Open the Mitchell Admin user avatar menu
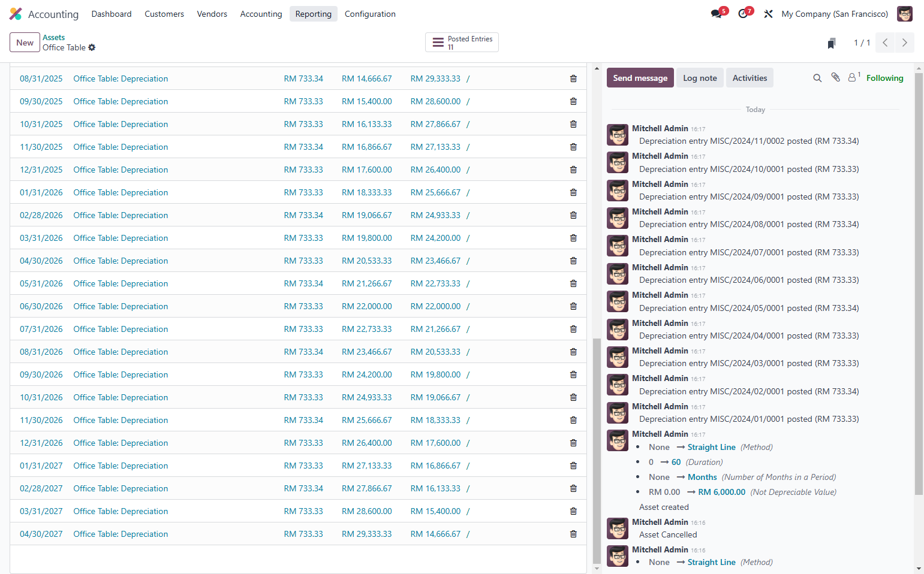This screenshot has height=574, width=924. (x=904, y=14)
